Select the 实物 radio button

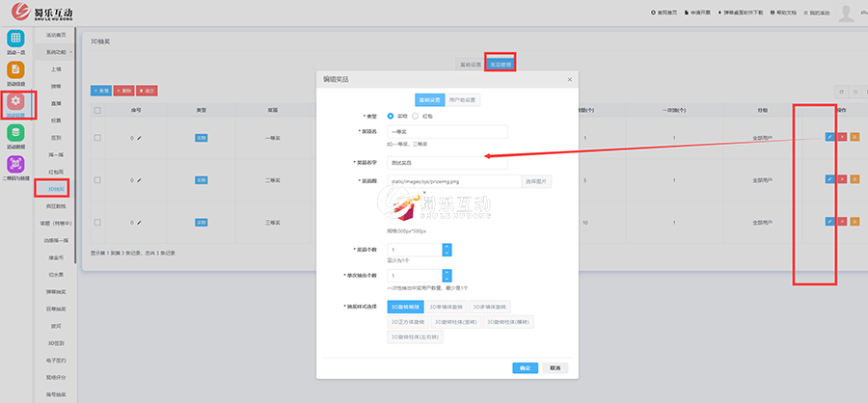pos(391,116)
